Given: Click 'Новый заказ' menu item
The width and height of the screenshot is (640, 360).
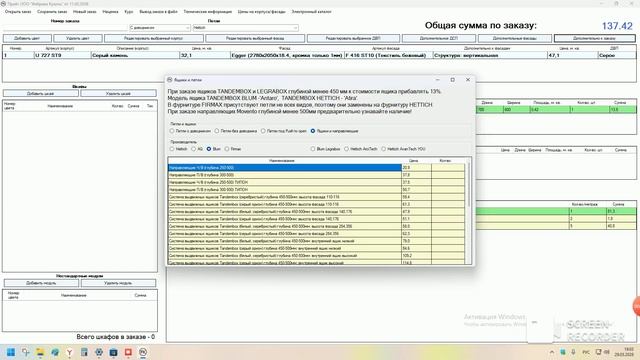Looking at the screenshot, I should tap(85, 12).
